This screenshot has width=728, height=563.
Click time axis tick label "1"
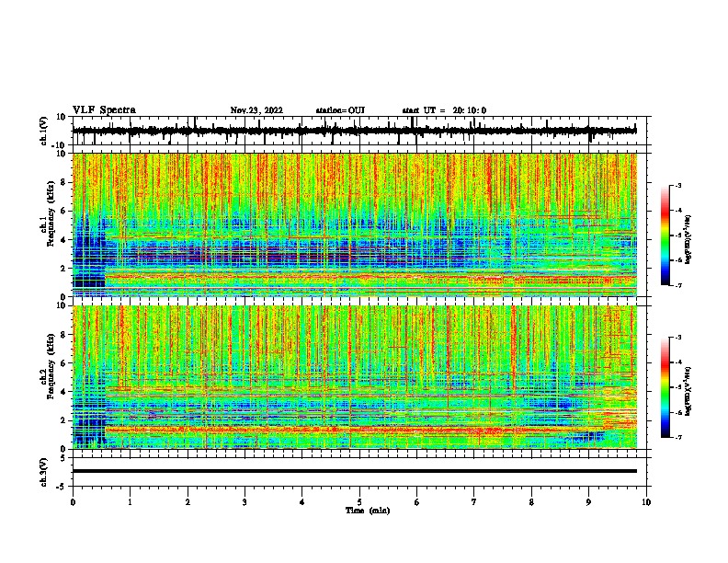131,502
